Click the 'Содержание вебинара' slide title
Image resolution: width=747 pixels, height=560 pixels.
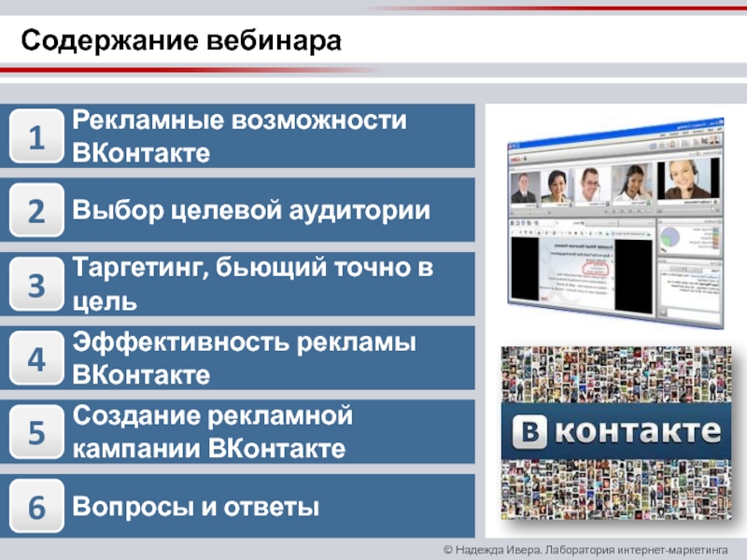(x=181, y=40)
